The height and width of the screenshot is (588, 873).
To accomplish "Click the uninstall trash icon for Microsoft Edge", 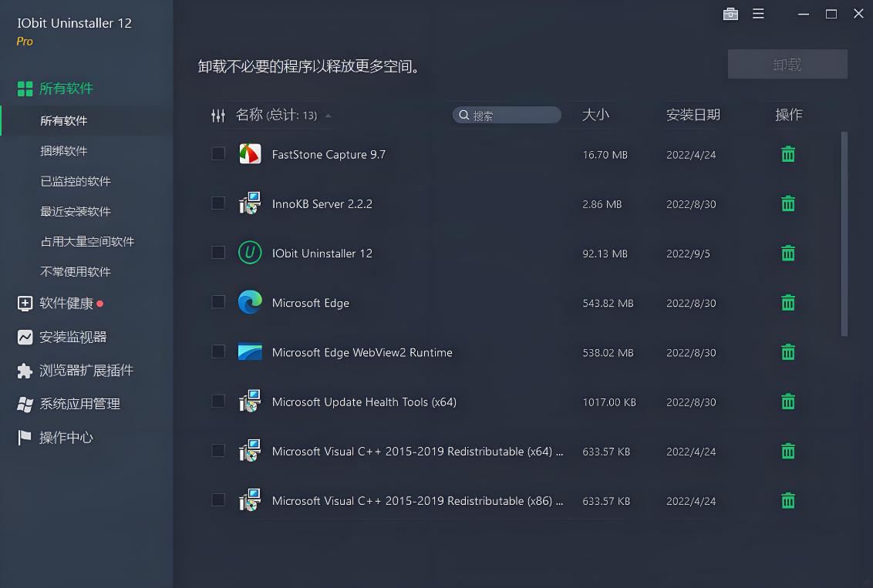I will point(787,303).
